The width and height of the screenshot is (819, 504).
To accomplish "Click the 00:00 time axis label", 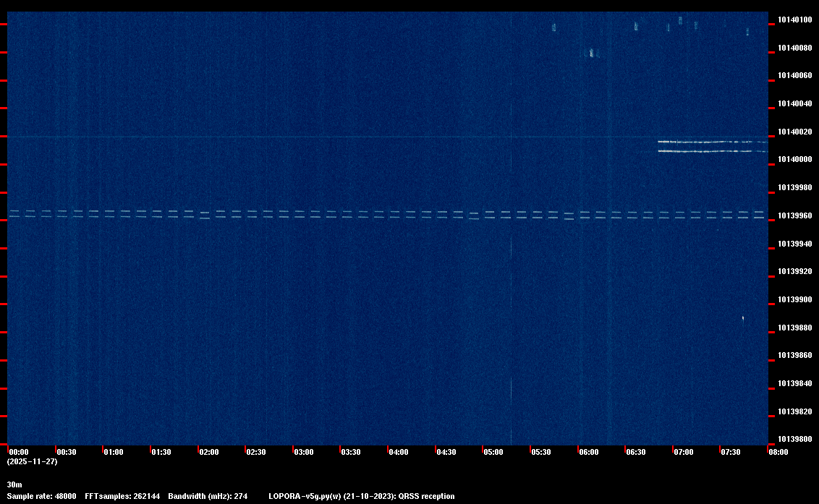I will click(18, 452).
